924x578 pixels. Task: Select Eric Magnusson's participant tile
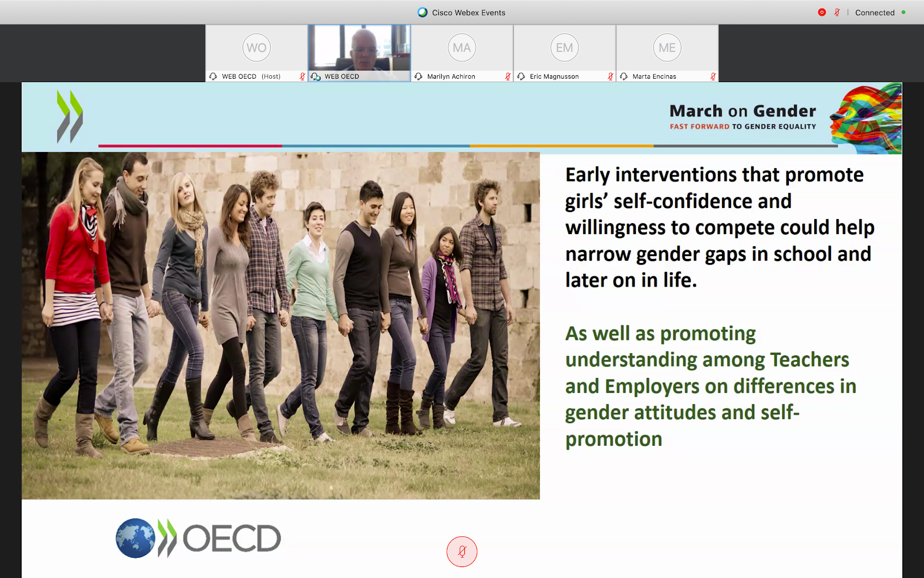(x=564, y=53)
